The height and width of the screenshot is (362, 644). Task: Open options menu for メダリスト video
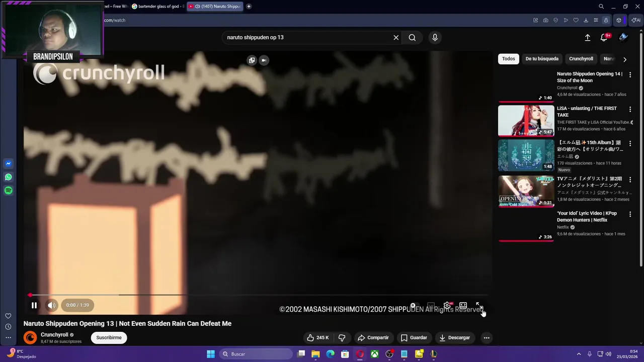[630, 179]
